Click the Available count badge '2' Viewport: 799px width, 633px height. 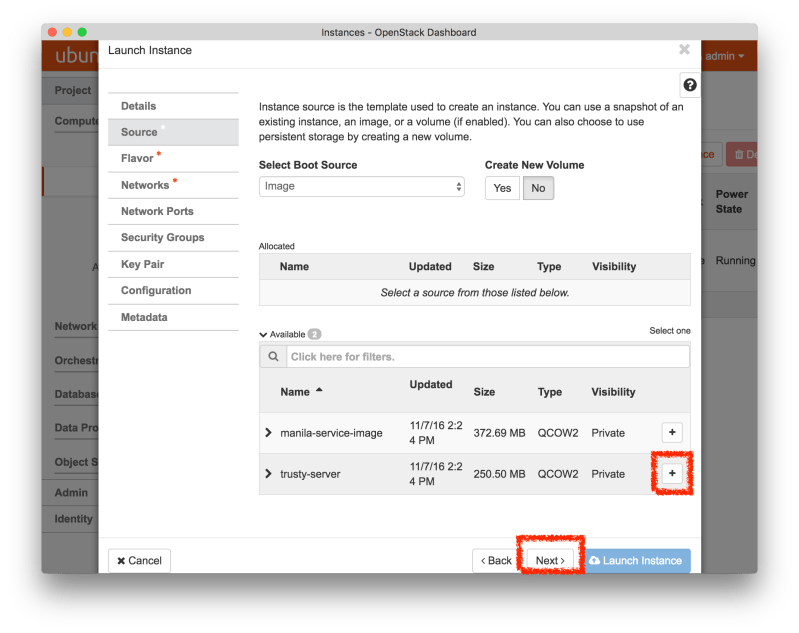tap(314, 334)
